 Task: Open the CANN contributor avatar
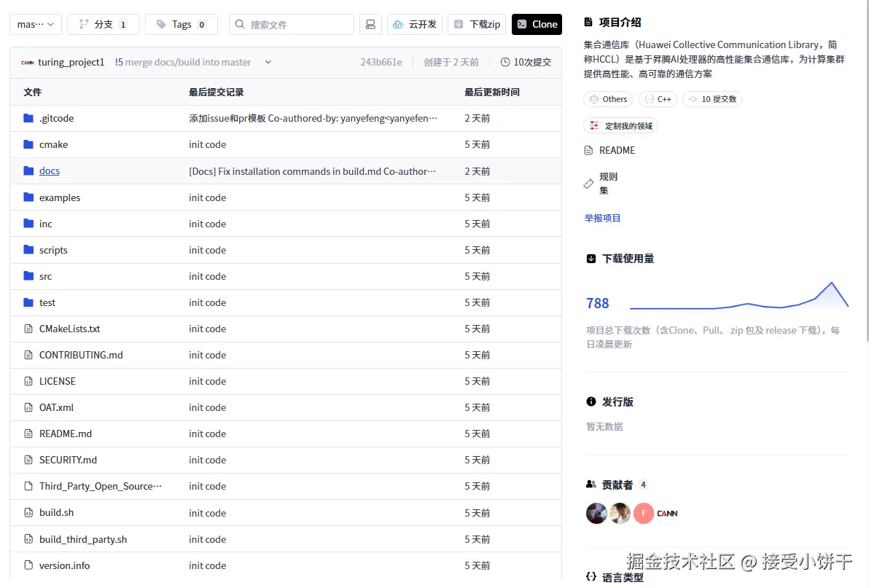667,513
